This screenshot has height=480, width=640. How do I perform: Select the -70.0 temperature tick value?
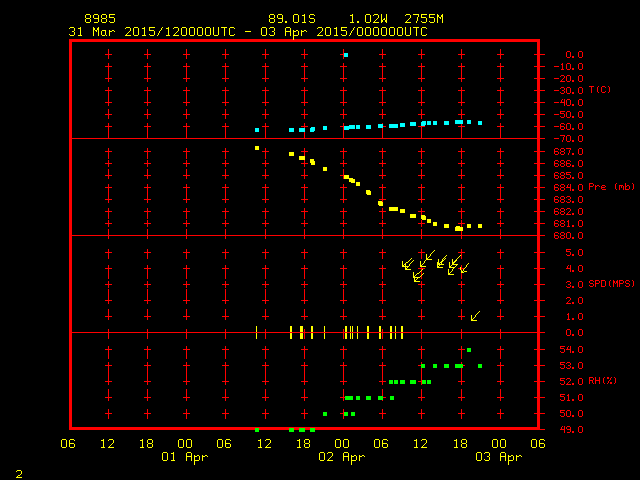click(x=568, y=139)
